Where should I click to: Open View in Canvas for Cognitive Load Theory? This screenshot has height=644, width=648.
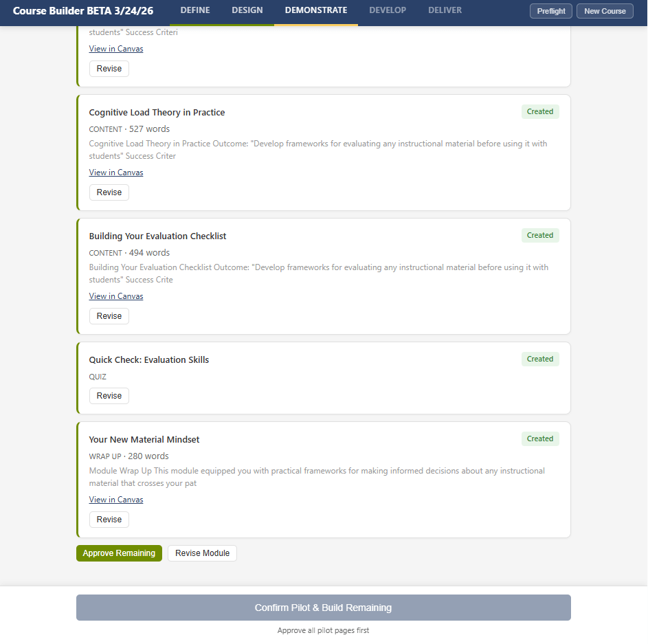click(116, 173)
